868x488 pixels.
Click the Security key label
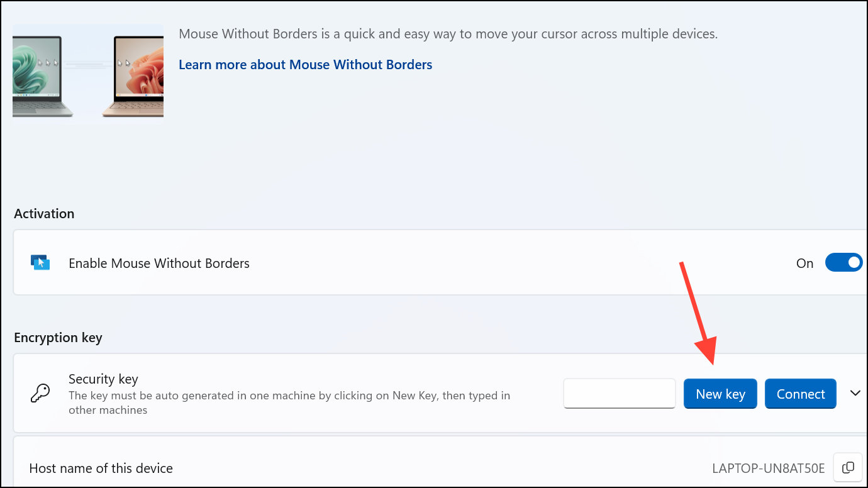point(103,379)
